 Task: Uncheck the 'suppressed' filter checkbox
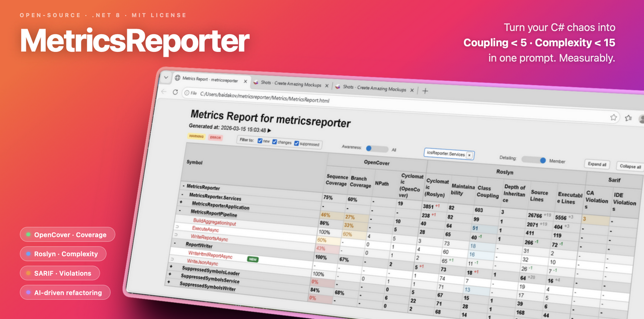(x=297, y=143)
